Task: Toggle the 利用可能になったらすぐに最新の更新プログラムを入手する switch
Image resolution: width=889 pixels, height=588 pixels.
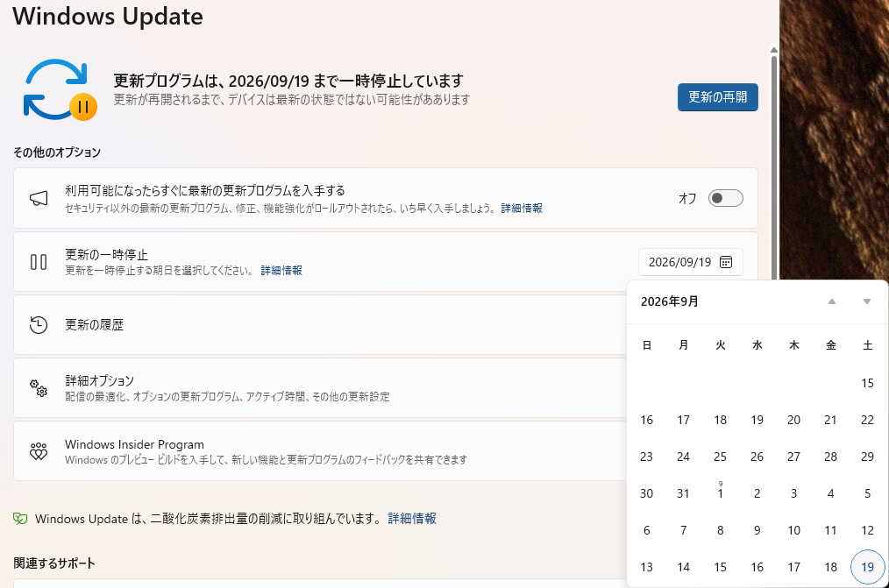Action: (725, 198)
